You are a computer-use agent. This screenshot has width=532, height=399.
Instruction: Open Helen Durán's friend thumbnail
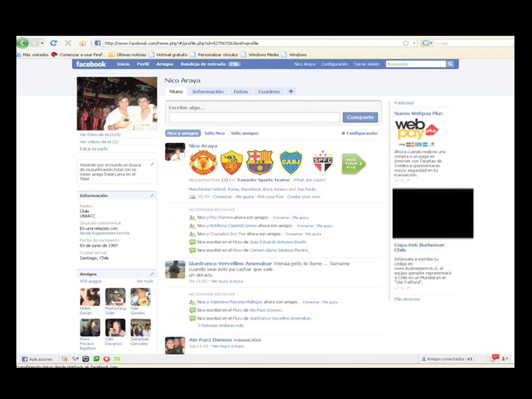(x=90, y=297)
